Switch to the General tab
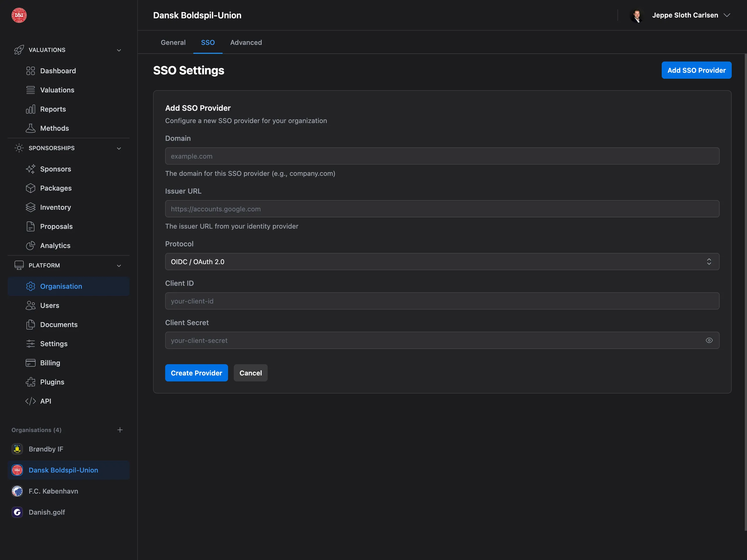Image resolution: width=747 pixels, height=560 pixels. coord(173,43)
